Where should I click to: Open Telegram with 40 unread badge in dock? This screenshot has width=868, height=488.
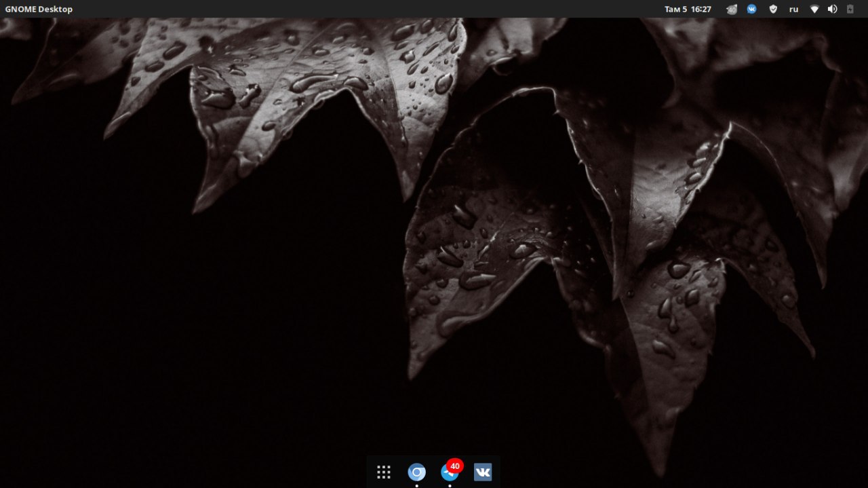pos(450,471)
